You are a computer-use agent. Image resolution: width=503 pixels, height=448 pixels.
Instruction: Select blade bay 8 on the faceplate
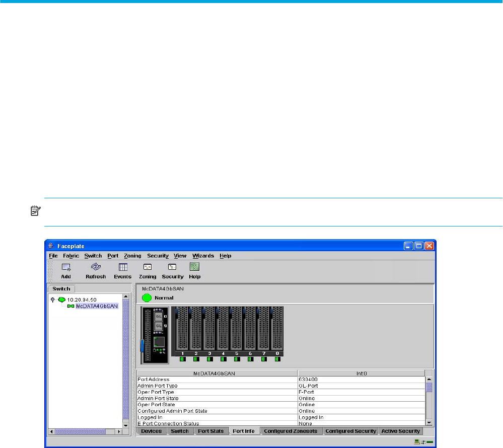pos(277,328)
